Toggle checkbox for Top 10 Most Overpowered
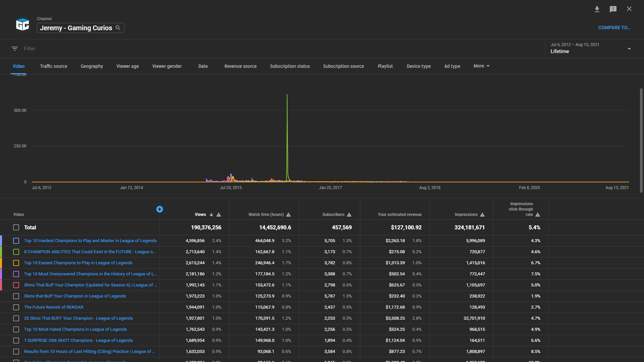 [x=16, y=274]
